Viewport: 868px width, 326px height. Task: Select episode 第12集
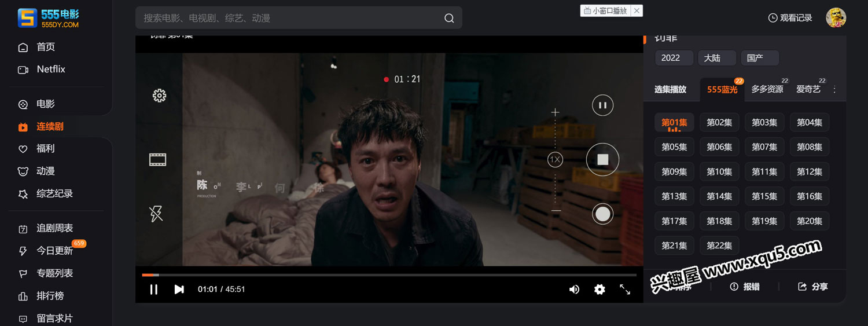click(810, 172)
